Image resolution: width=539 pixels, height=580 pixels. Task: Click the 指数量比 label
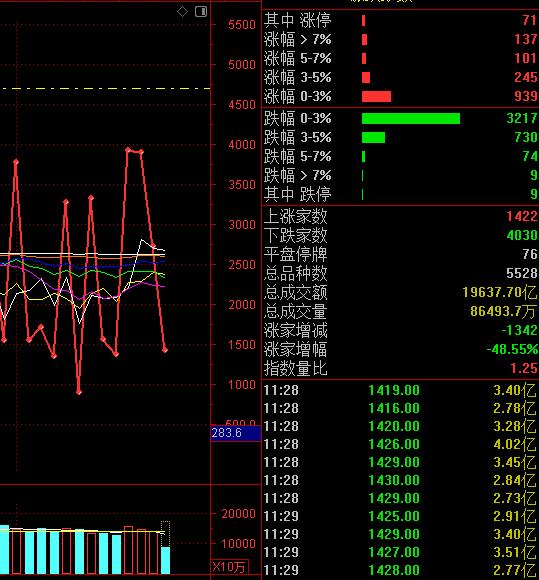[x=296, y=369]
